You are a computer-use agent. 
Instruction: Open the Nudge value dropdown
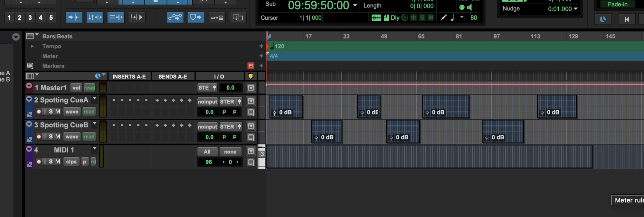click(576, 9)
